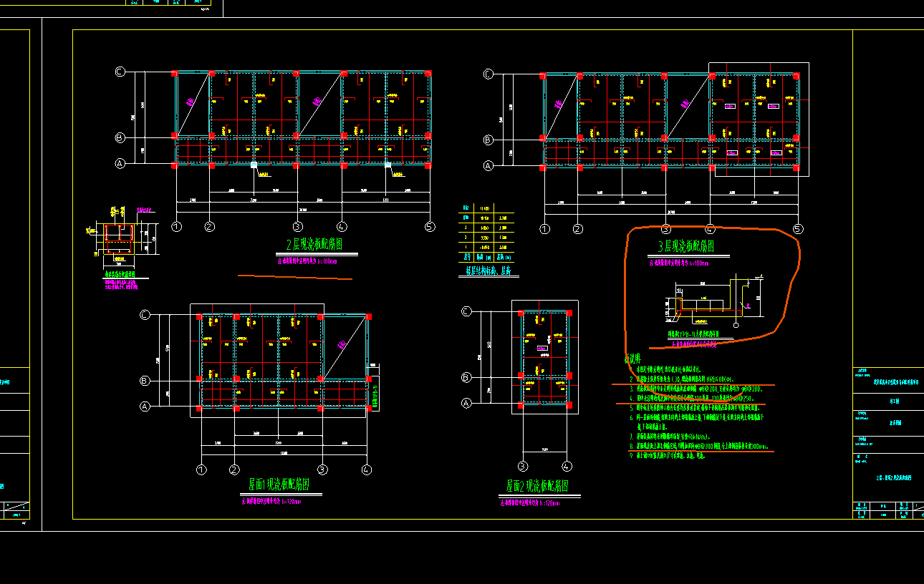The width and height of the screenshot is (924, 584).
Task: Select the title text 3层现浇板配筋图
Action: [x=685, y=247]
